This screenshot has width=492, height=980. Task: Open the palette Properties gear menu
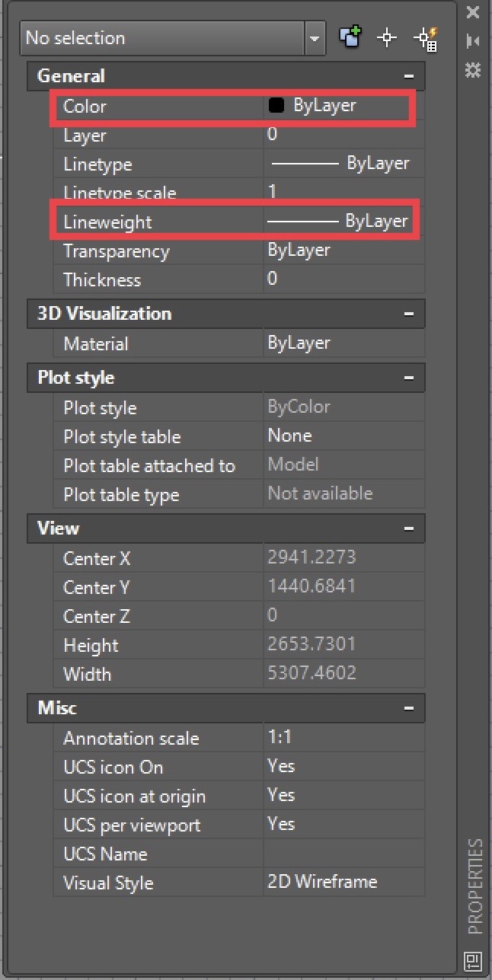[473, 69]
